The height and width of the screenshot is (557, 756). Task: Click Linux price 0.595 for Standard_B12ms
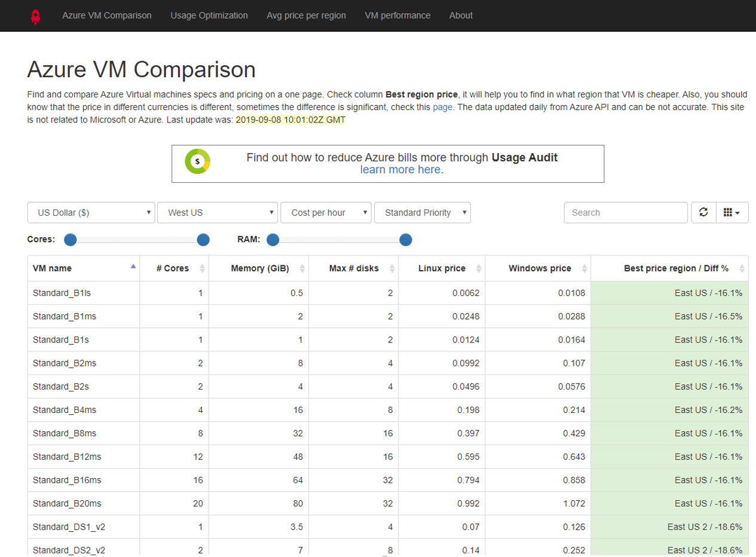(469, 457)
